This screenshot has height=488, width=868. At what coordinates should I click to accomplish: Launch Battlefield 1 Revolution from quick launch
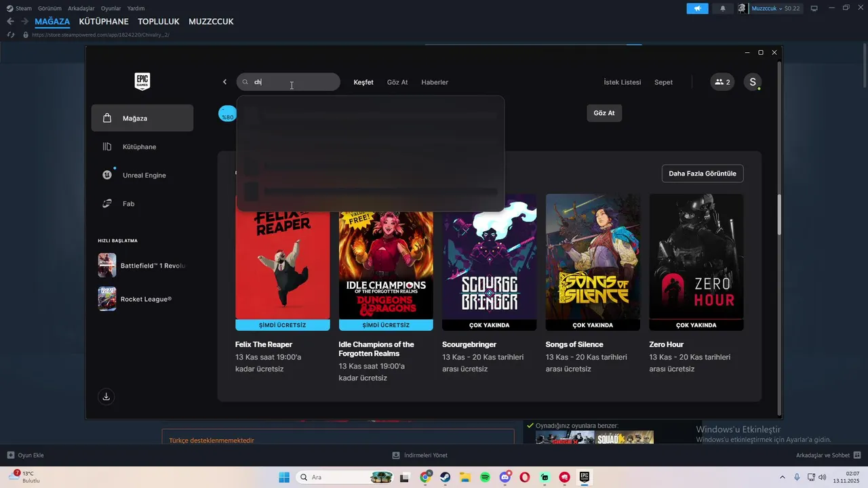pyautogui.click(x=142, y=266)
